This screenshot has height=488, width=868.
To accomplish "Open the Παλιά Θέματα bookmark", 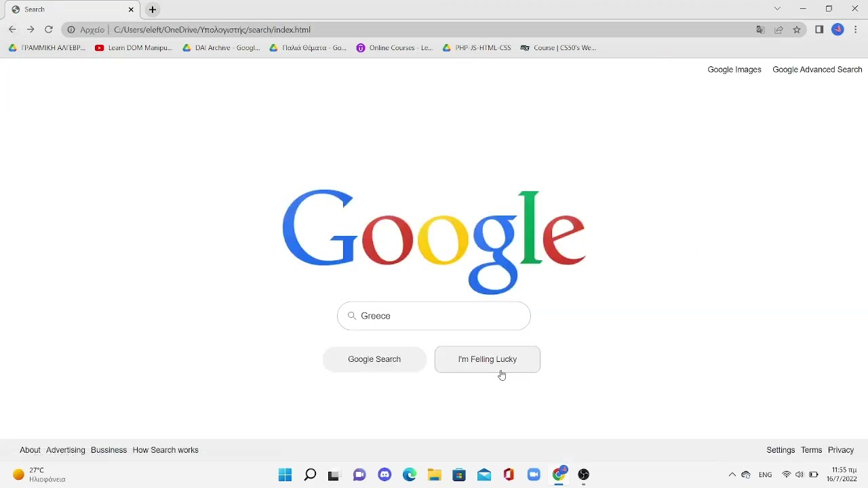I will 308,48.
